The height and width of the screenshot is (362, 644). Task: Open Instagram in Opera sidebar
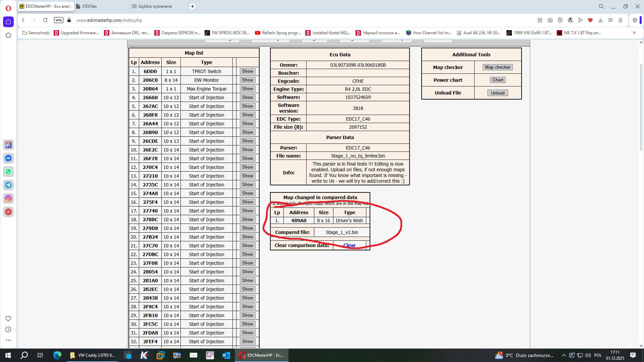[x=8, y=198]
